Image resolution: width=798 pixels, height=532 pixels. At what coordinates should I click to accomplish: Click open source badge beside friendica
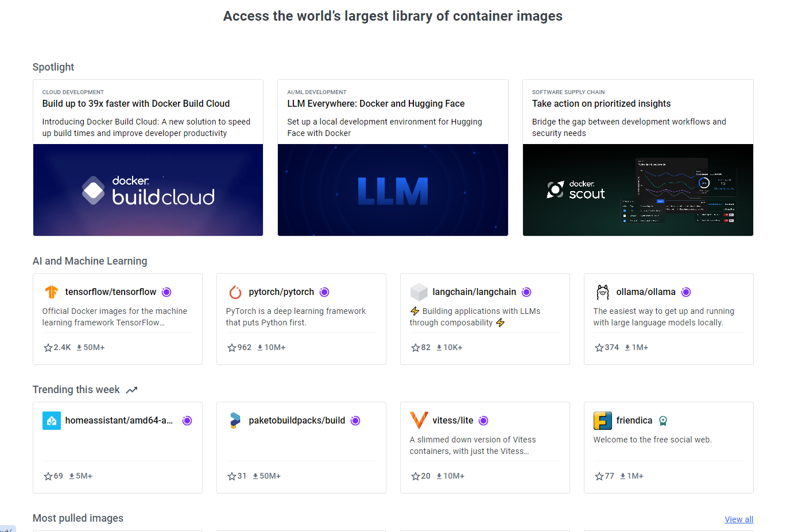(663, 421)
